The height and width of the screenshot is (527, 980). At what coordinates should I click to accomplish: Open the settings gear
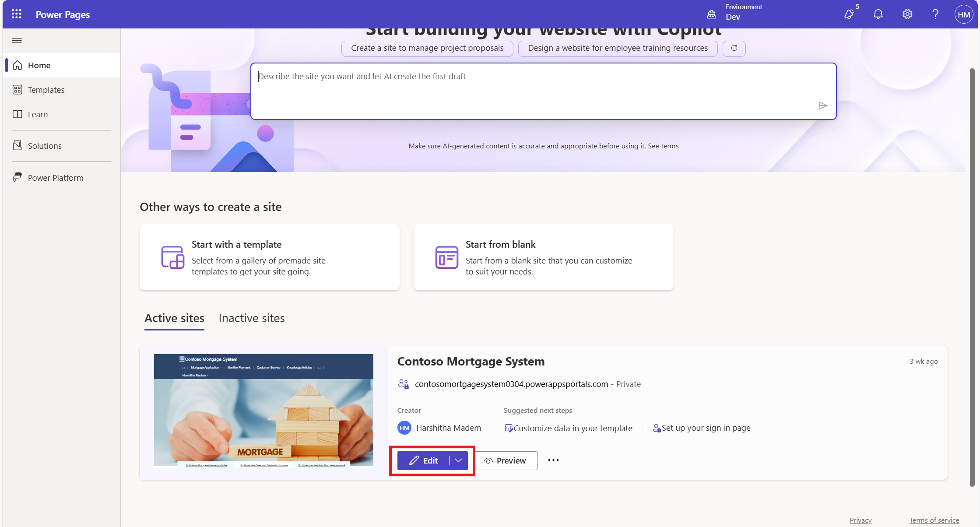907,14
